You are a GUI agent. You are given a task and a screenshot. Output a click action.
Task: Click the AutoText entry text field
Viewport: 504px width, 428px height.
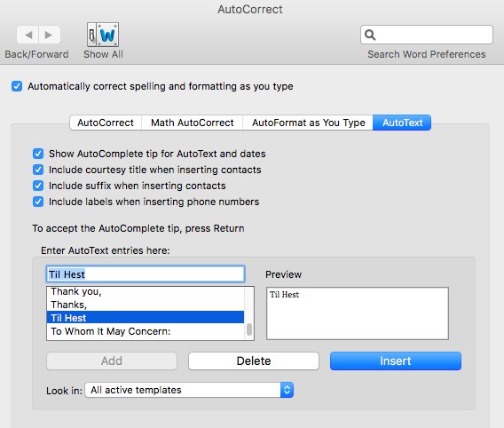(x=146, y=274)
